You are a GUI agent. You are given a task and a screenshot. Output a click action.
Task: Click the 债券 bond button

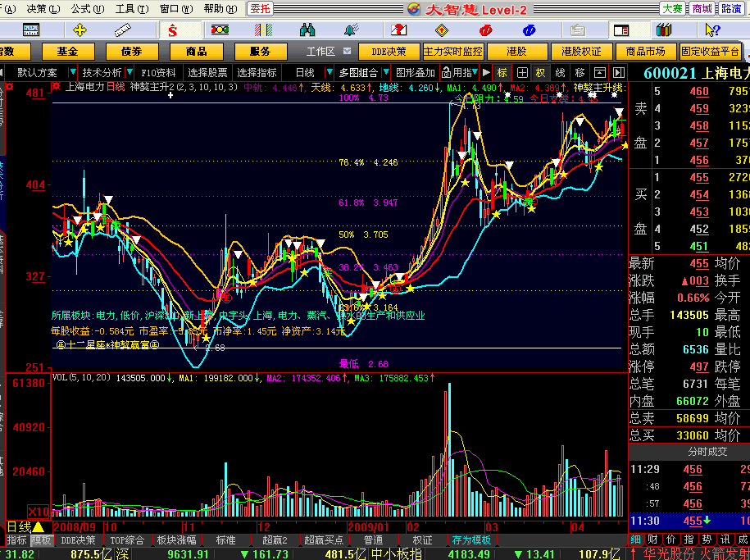click(x=131, y=51)
